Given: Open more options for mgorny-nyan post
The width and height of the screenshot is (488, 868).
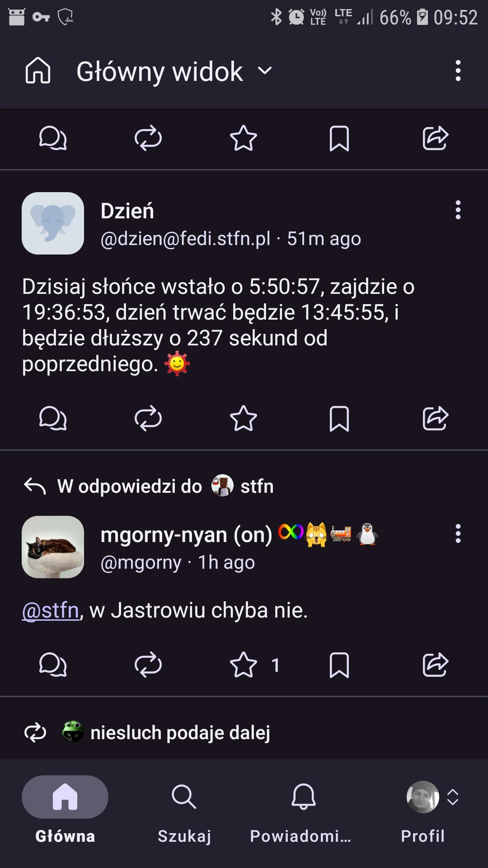Looking at the screenshot, I should pos(458,533).
